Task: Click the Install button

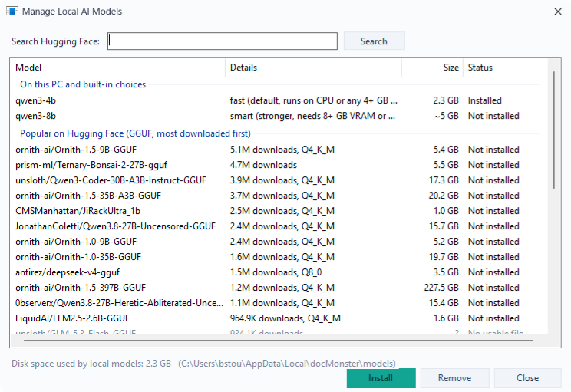Action: tap(381, 378)
